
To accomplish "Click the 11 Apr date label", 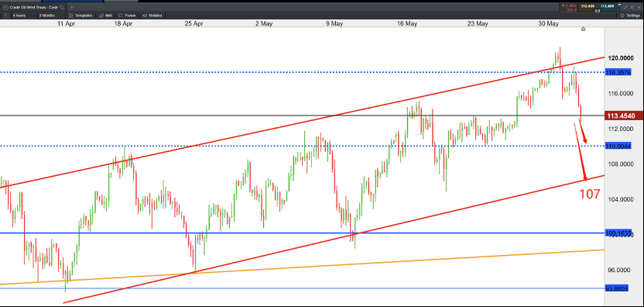I will 66,24.
